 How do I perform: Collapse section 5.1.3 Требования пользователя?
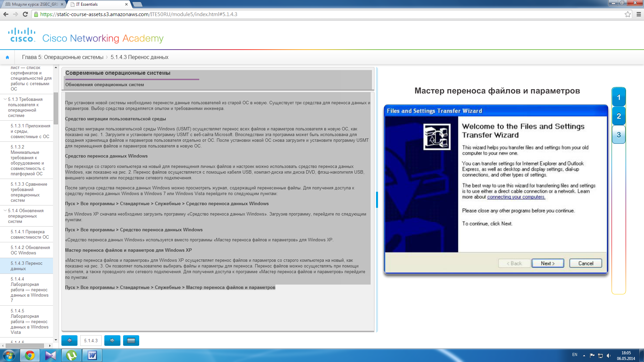click(x=5, y=99)
